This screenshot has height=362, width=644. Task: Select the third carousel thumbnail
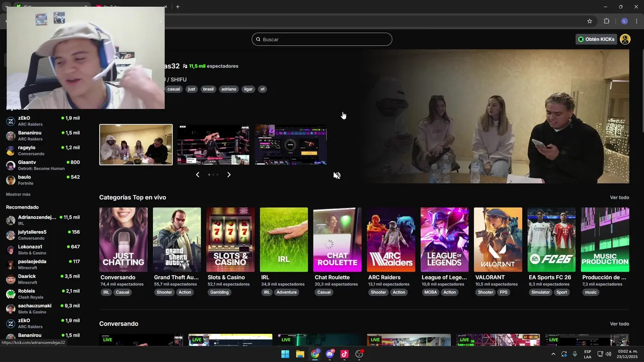point(291,145)
